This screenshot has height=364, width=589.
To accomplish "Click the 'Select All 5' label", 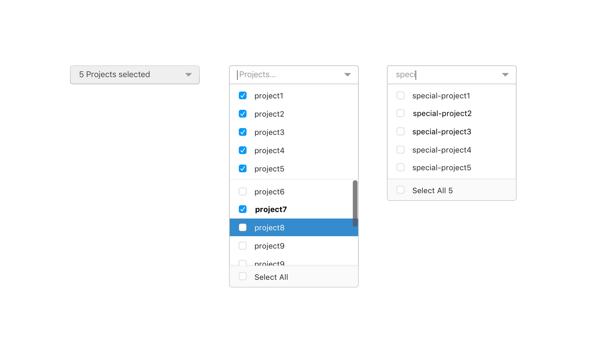I will tap(433, 190).
